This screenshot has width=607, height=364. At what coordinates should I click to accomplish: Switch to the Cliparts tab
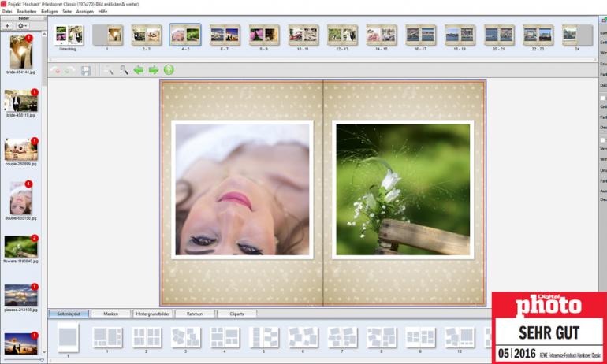(x=237, y=314)
